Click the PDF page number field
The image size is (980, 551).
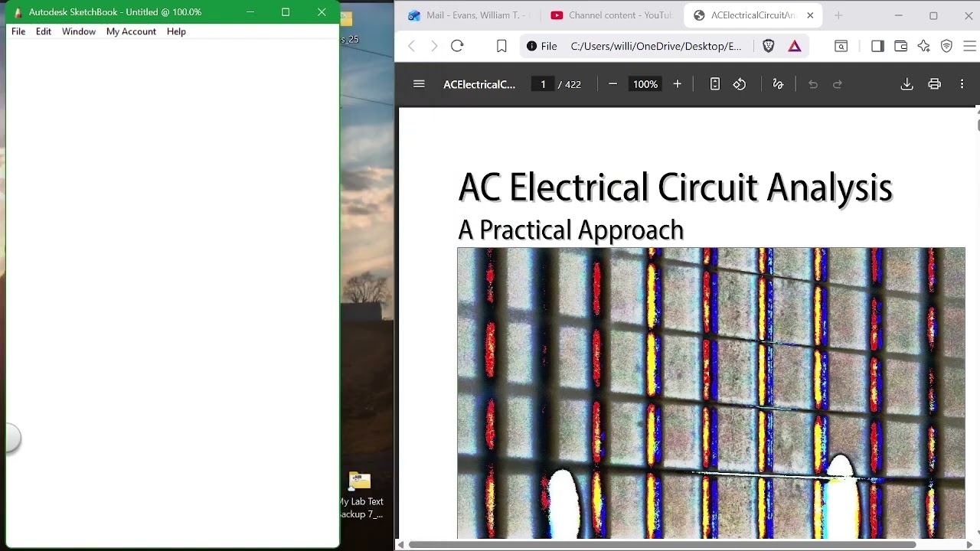[x=543, y=84]
